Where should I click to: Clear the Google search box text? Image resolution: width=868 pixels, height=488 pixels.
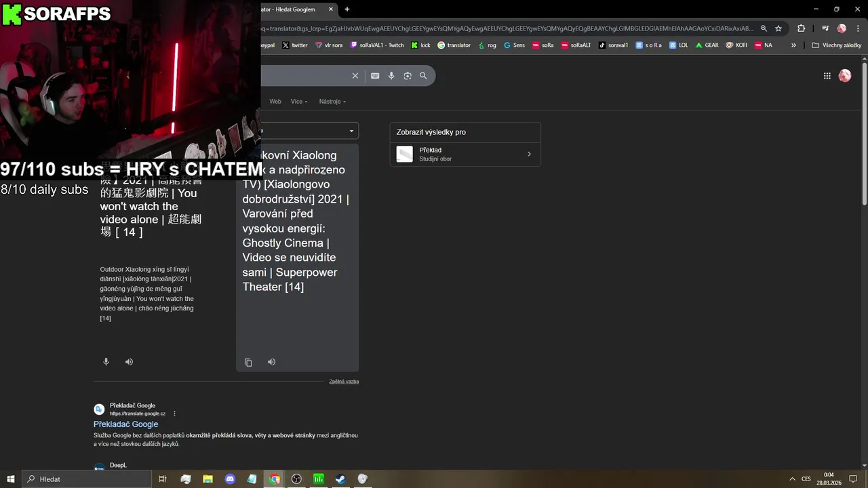tap(355, 76)
